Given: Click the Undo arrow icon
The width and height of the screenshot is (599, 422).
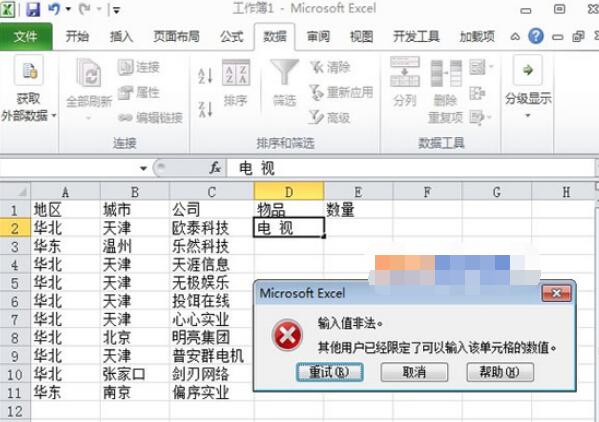Looking at the screenshot, I should (x=54, y=9).
